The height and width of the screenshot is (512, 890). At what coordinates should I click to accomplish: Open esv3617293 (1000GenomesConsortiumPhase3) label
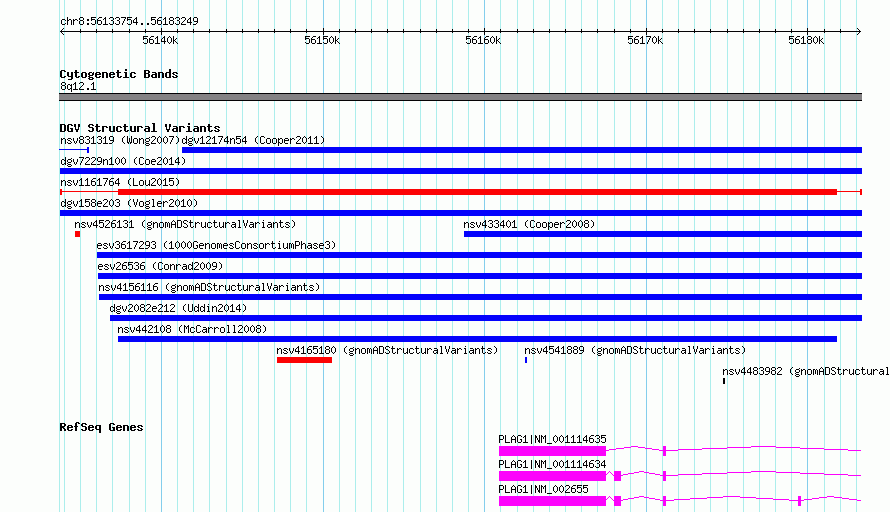pyautogui.click(x=216, y=245)
